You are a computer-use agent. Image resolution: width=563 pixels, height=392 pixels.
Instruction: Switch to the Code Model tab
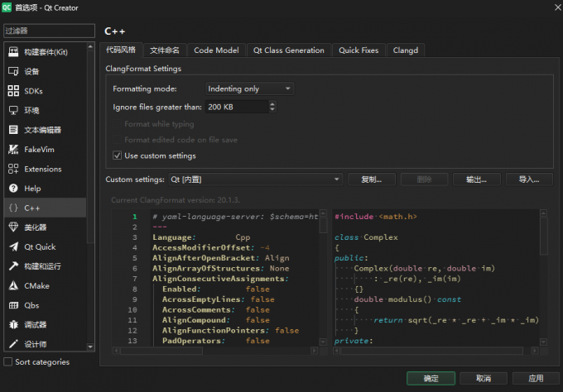tap(216, 50)
